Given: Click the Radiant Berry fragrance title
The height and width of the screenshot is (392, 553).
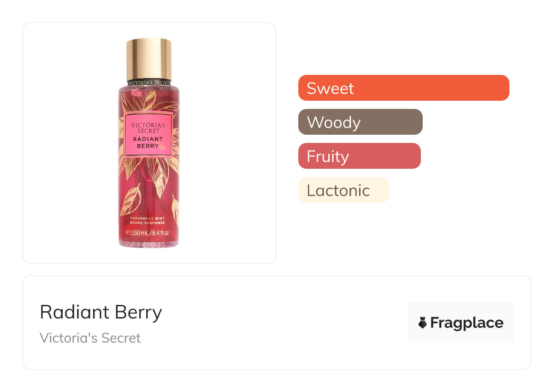Looking at the screenshot, I should (101, 312).
